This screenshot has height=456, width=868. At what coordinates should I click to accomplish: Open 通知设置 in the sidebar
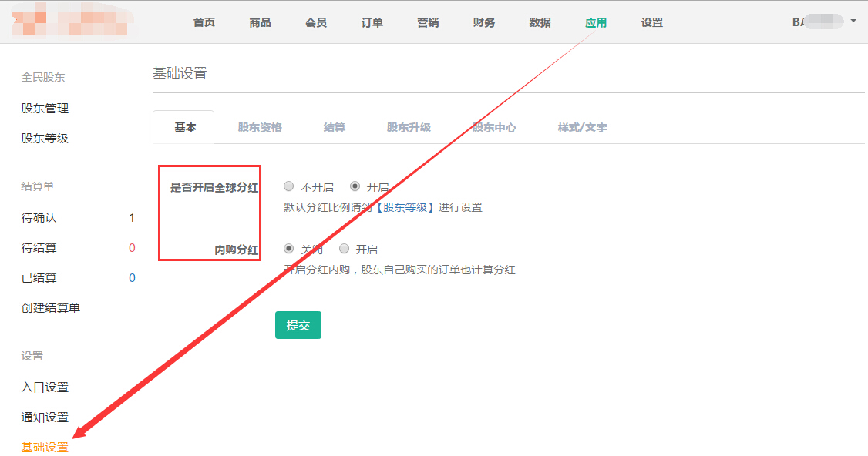(45, 417)
